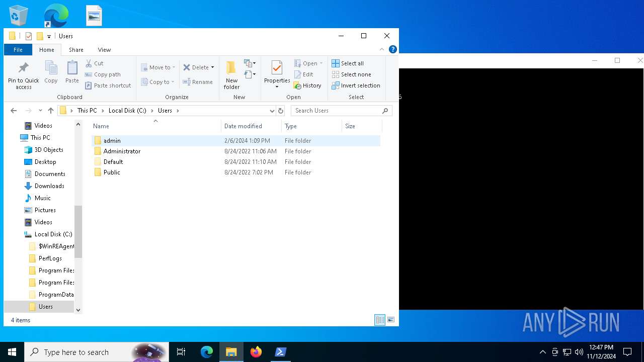
Task: Open the Open command dropdown arrow
Action: [321, 63]
